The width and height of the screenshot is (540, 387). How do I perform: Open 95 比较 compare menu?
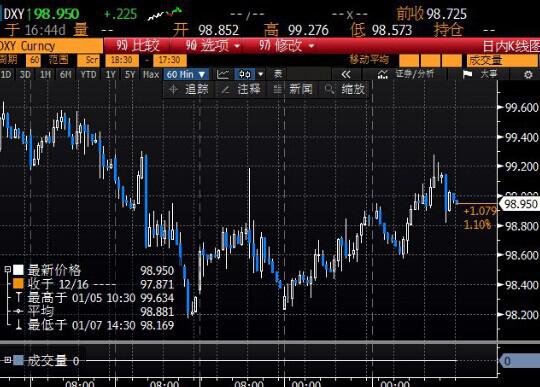pos(138,45)
